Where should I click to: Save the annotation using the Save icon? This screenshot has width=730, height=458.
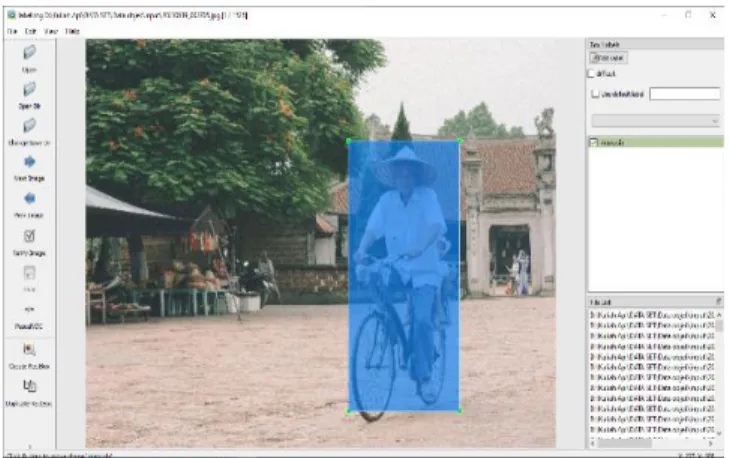pos(29,273)
